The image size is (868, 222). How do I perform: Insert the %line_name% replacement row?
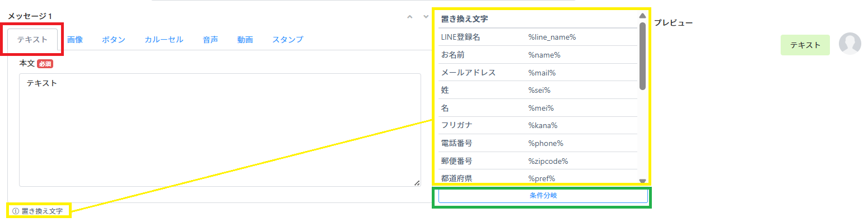click(538, 37)
